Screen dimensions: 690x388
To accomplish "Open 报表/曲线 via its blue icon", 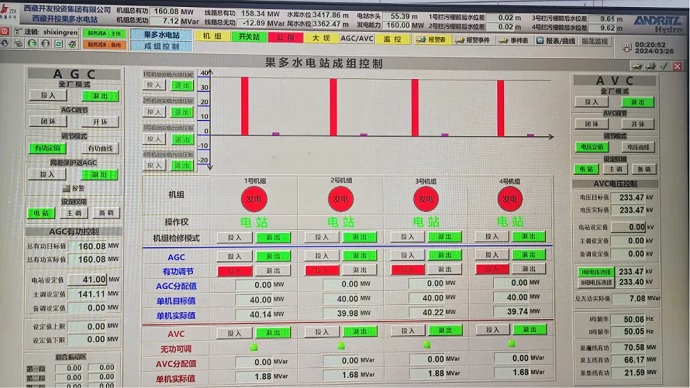I will click(x=540, y=40).
